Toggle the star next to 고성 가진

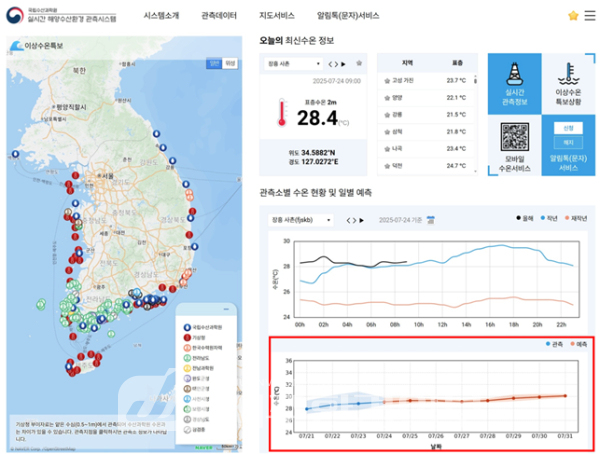coord(387,81)
